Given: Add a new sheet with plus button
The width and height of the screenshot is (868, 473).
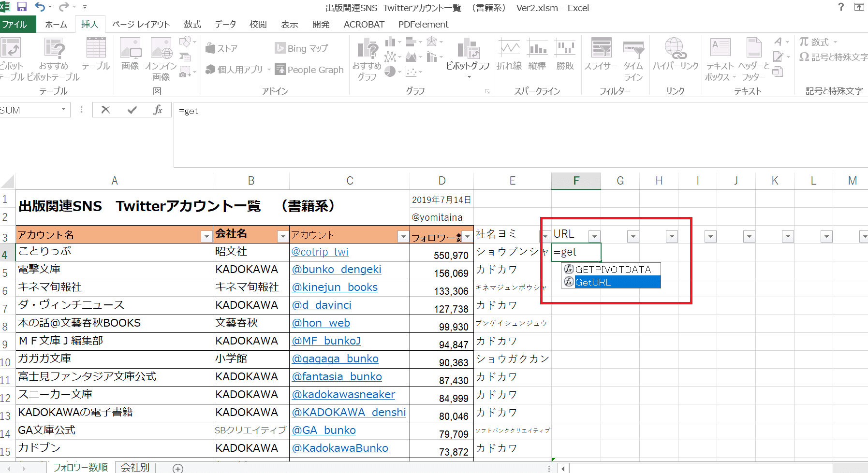Looking at the screenshot, I should pos(178,468).
